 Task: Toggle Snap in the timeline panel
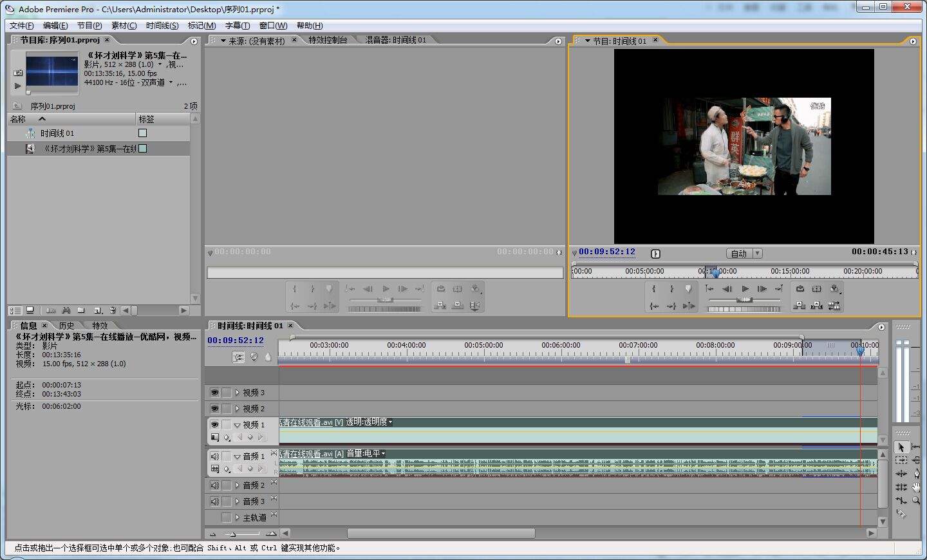pyautogui.click(x=238, y=357)
